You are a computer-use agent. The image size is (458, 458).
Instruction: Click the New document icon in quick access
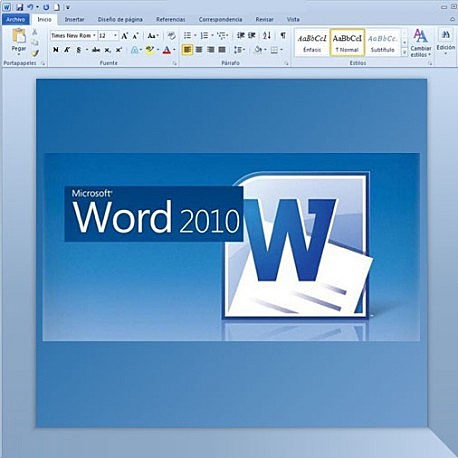(x=57, y=7)
